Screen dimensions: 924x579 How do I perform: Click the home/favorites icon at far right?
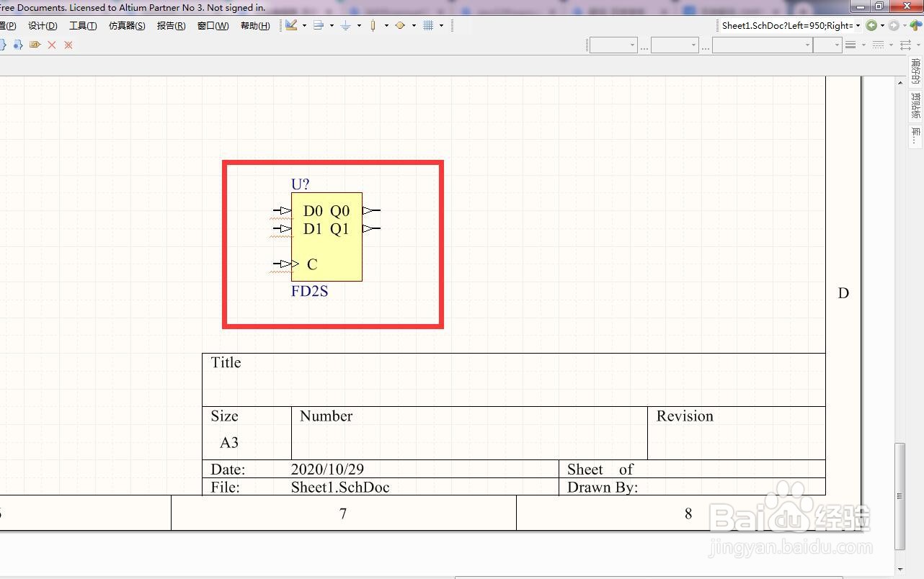tap(916, 26)
